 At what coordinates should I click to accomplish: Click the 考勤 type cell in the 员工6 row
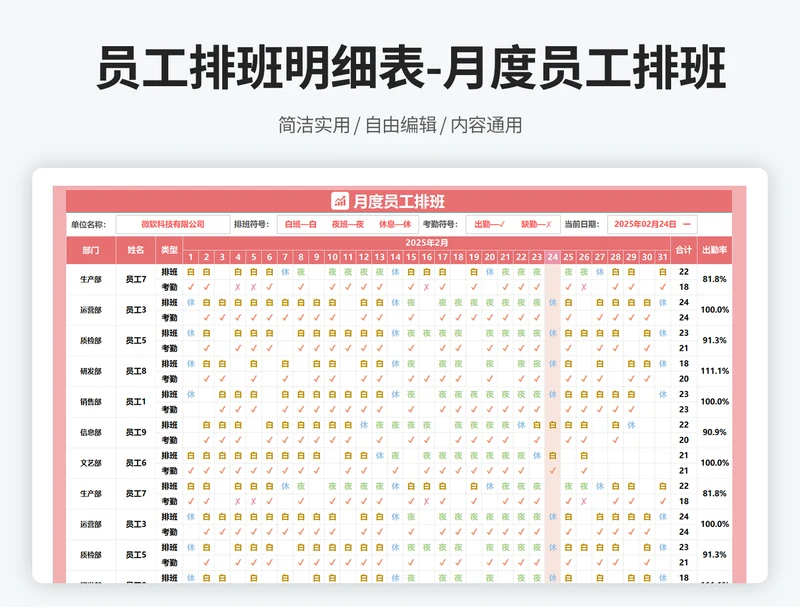point(169,471)
